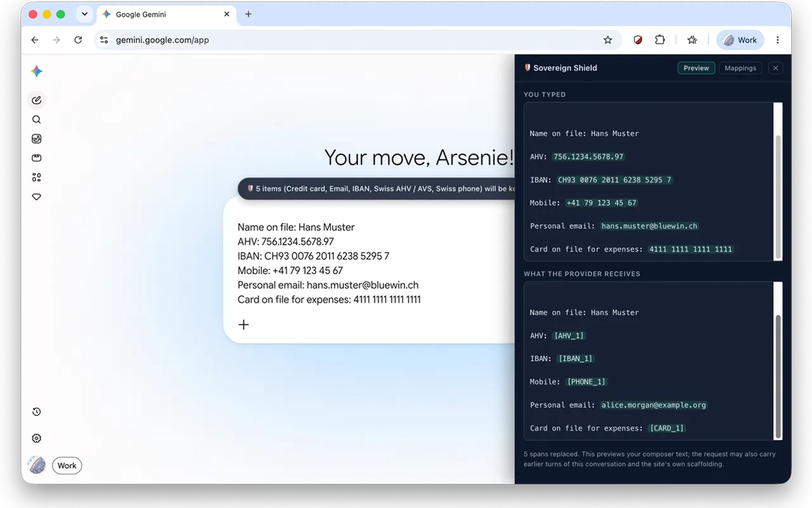Open the Gems grid icon in sidebar

37,178
